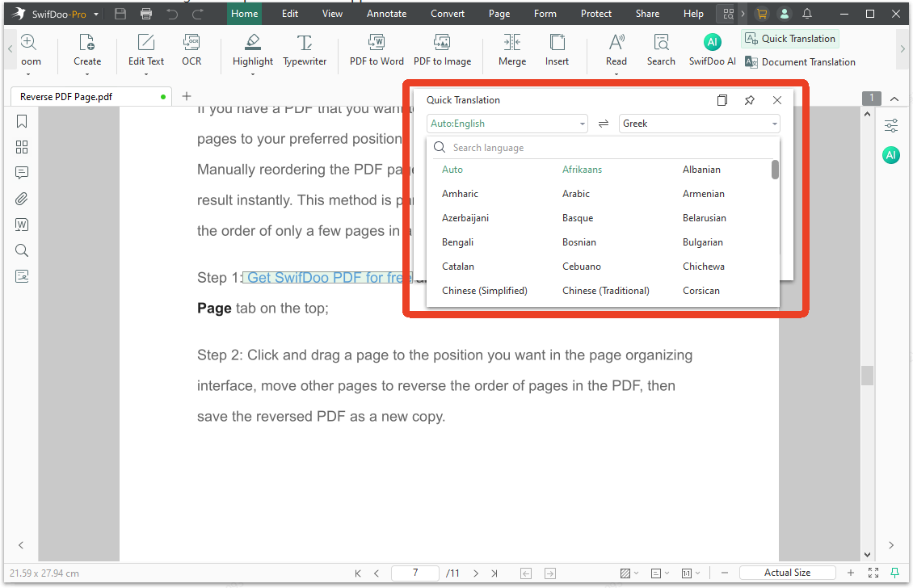Image resolution: width=913 pixels, height=588 pixels.
Task: Click the green AI icon on right sidebar
Action: pos(891,155)
